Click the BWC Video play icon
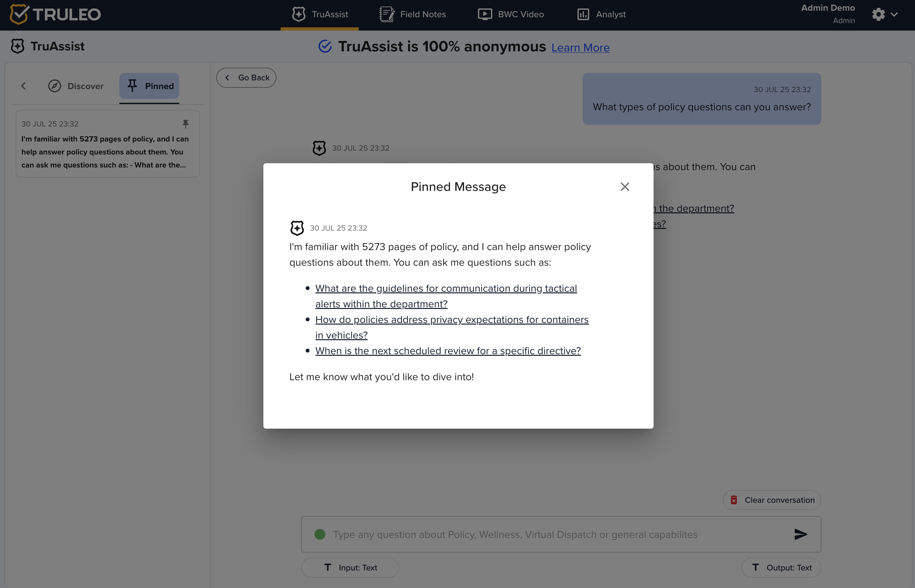This screenshot has height=588, width=915. click(x=485, y=15)
